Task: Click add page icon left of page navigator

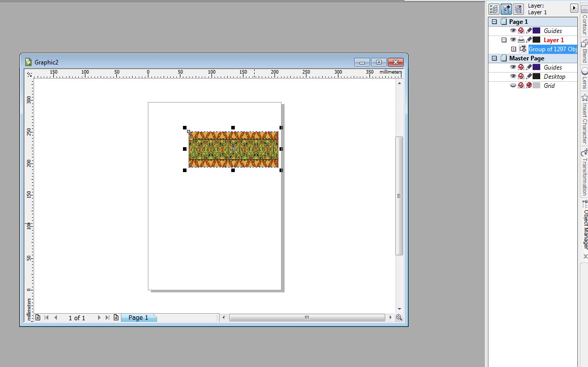Action: [x=38, y=318]
